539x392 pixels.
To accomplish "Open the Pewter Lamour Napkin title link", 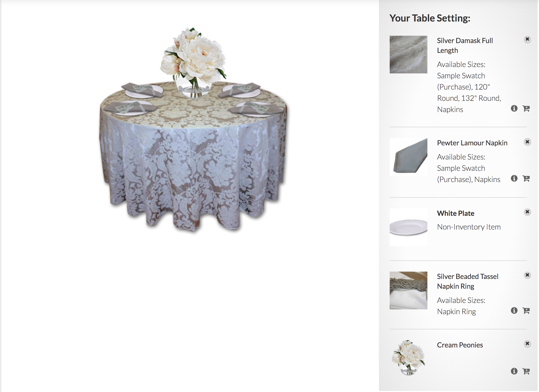I will point(472,143).
